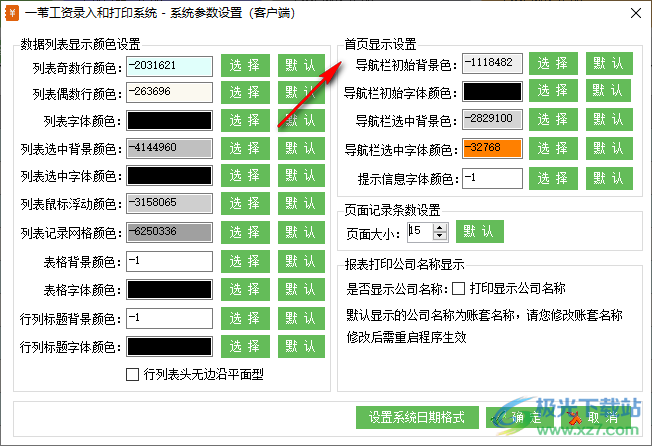652x446 pixels.
Task: Click the black 表格字体颜色 swatch
Action: click(x=170, y=290)
